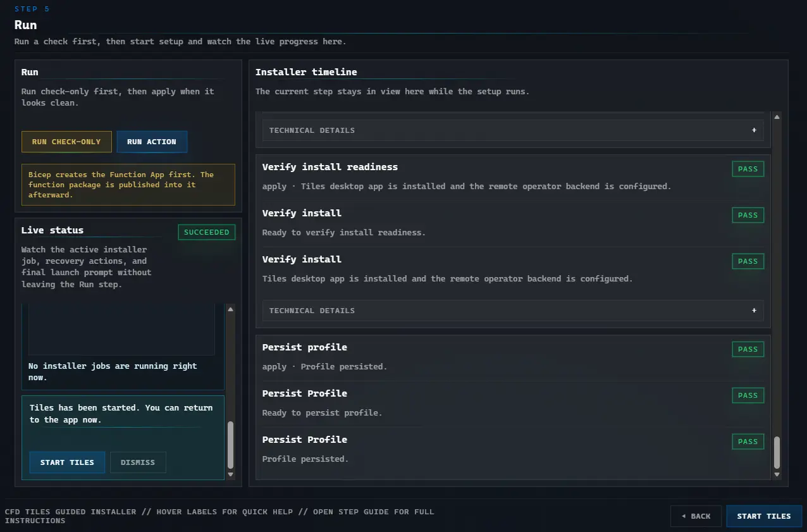The image size is (807, 532).
Task: Click the 'Run' page title
Action: [x=26, y=25]
